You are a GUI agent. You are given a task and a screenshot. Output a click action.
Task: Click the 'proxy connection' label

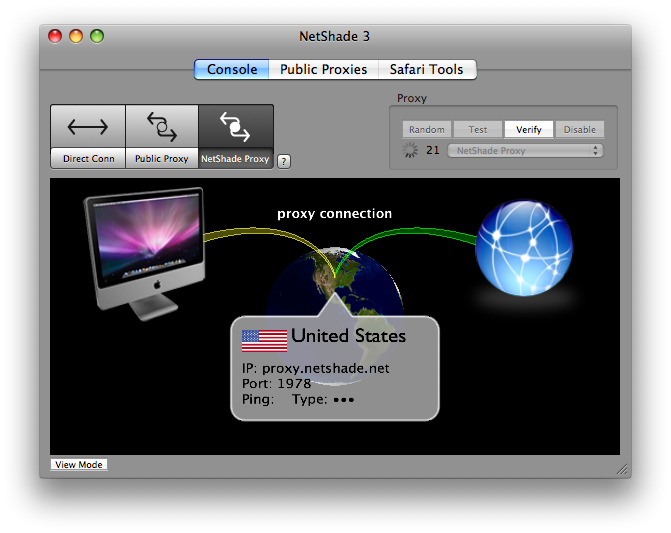pos(334,213)
